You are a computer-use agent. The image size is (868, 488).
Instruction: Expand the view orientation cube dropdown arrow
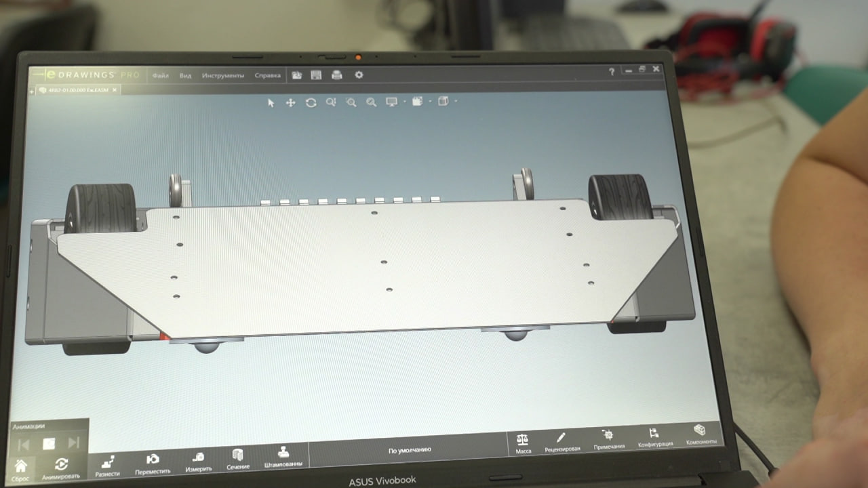(x=456, y=102)
